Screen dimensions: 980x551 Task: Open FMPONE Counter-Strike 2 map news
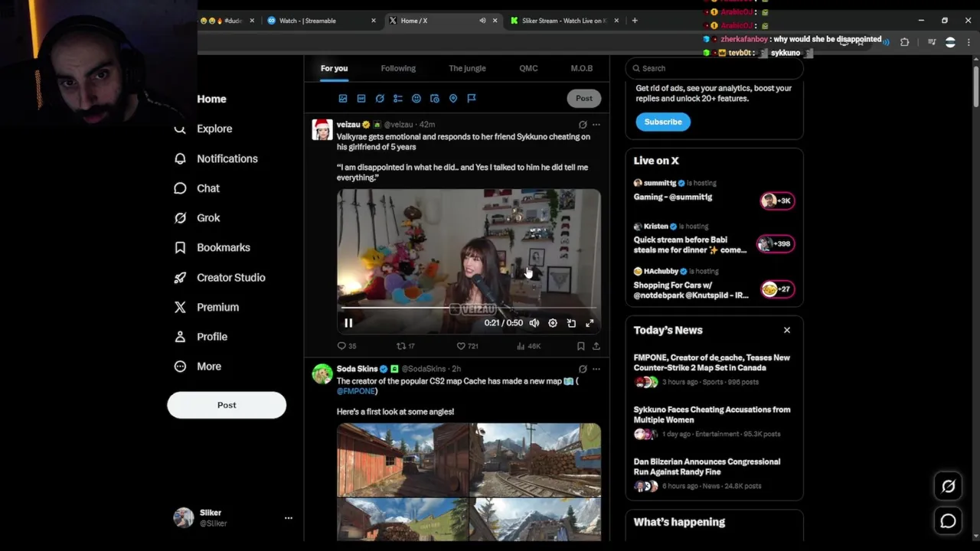point(714,370)
